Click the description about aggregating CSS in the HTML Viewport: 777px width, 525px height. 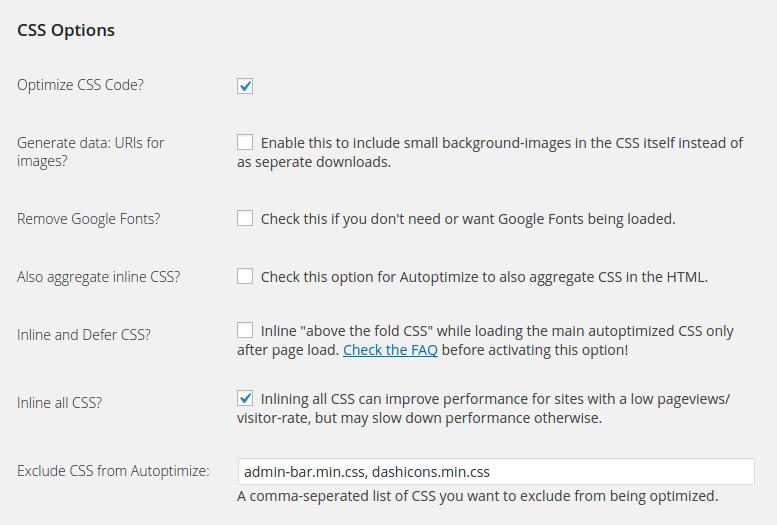coord(484,277)
